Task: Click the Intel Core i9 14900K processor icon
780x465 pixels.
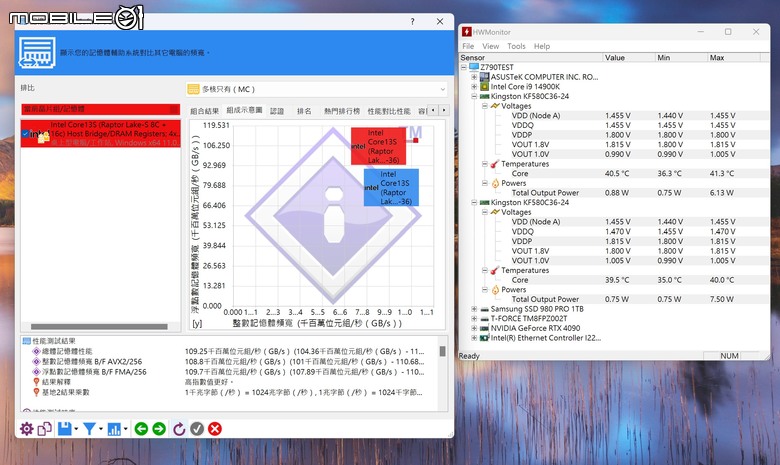Action: [485, 87]
